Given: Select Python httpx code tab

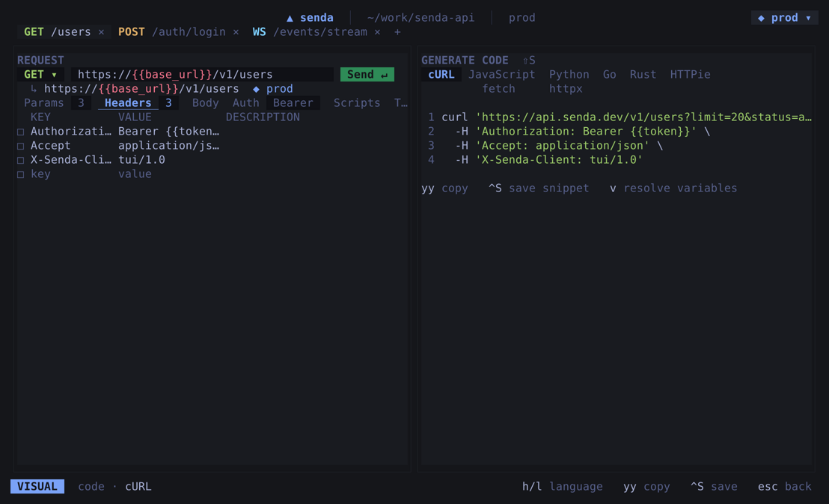Looking at the screenshot, I should click(569, 82).
